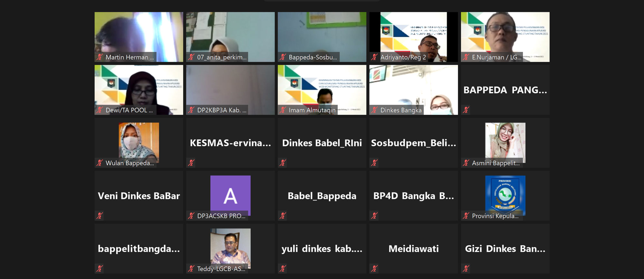
Task: Select the yuli dinkes kab participant tile
Action: [x=322, y=248]
